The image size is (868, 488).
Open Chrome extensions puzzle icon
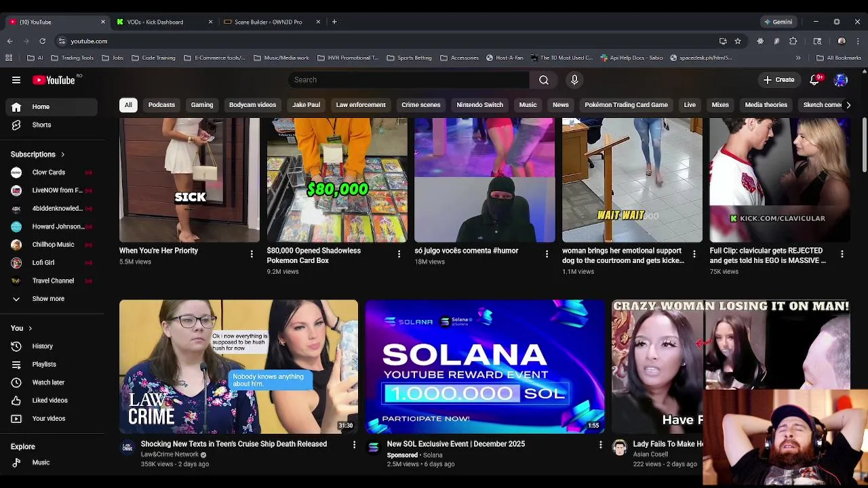pos(793,41)
